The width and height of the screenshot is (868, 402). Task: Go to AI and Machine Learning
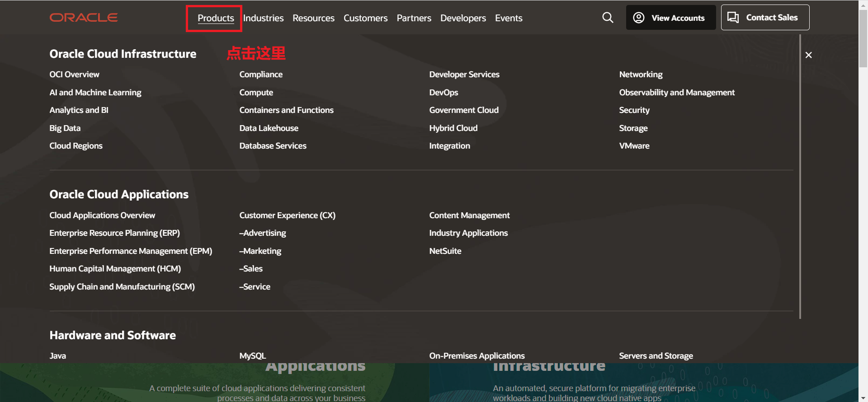[95, 93]
